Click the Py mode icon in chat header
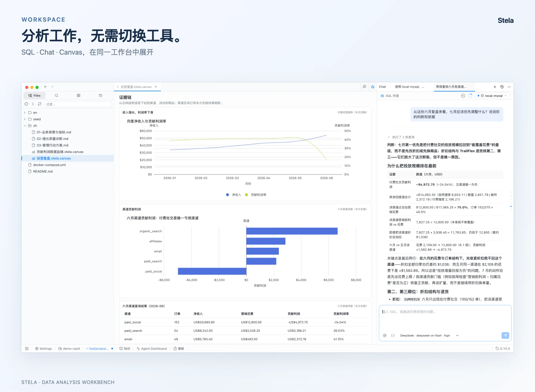This screenshot has width=535, height=392. pyautogui.click(x=463, y=96)
